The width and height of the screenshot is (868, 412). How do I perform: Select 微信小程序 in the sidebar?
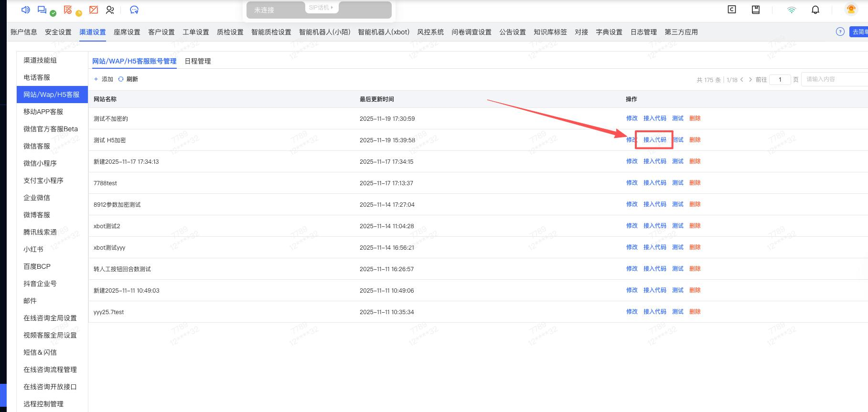pos(40,163)
